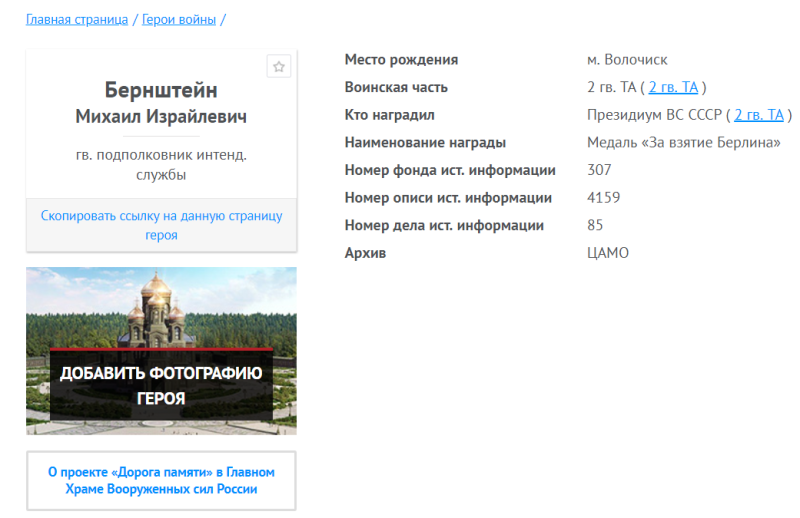This screenshot has height=518, width=800.
Task: Open 2 гв. ТА link in Воинская часть row
Action: pos(673,87)
